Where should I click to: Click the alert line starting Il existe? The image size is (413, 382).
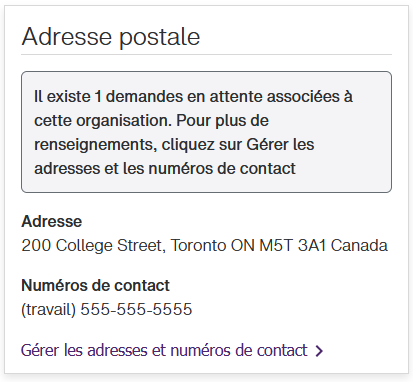coord(193,97)
